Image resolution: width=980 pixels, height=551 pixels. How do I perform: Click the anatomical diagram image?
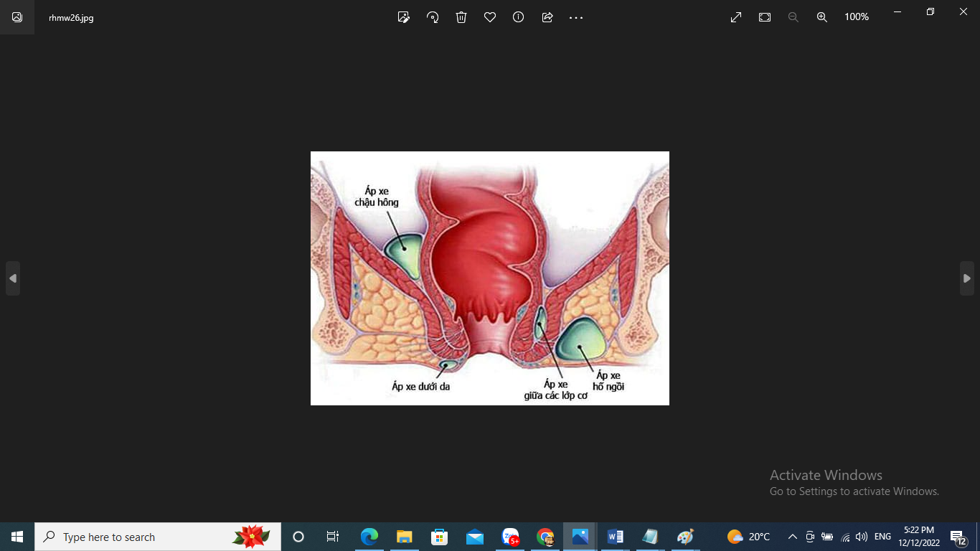click(x=490, y=278)
